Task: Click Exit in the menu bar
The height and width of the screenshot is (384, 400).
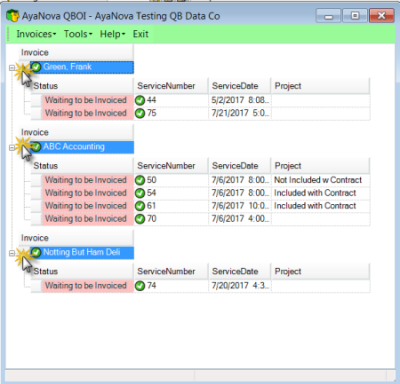Action: point(141,34)
